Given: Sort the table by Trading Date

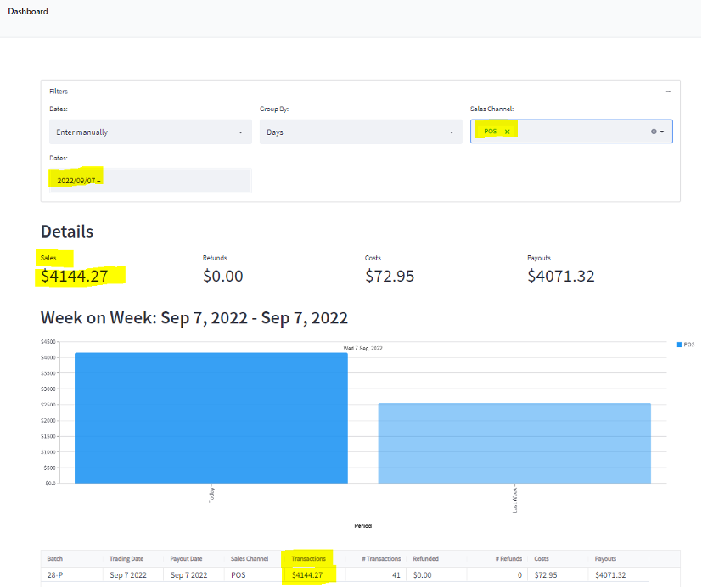Looking at the screenshot, I should 126,558.
